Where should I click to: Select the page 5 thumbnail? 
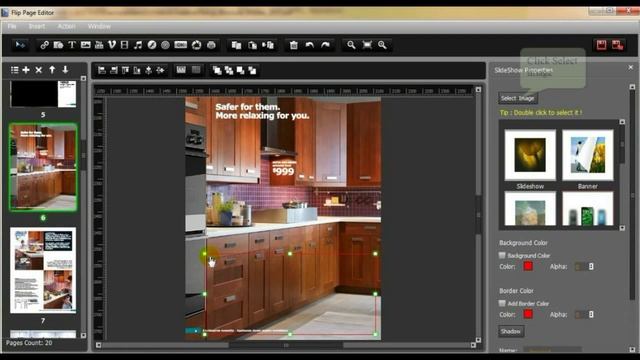click(43, 94)
